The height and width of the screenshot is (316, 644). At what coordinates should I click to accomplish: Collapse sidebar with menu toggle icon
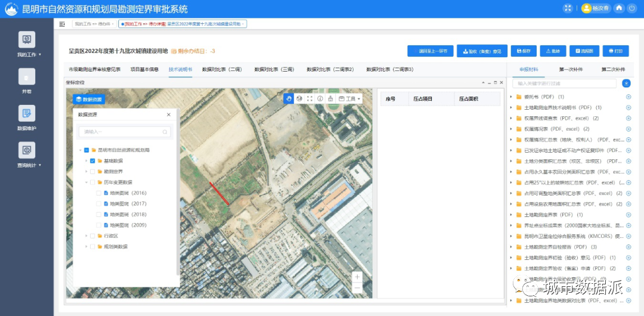[x=63, y=24]
